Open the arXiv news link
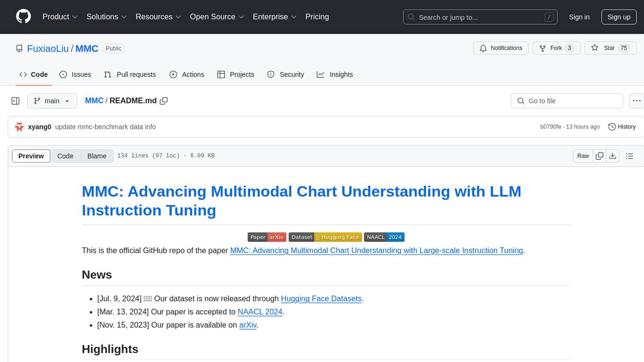 [248, 325]
